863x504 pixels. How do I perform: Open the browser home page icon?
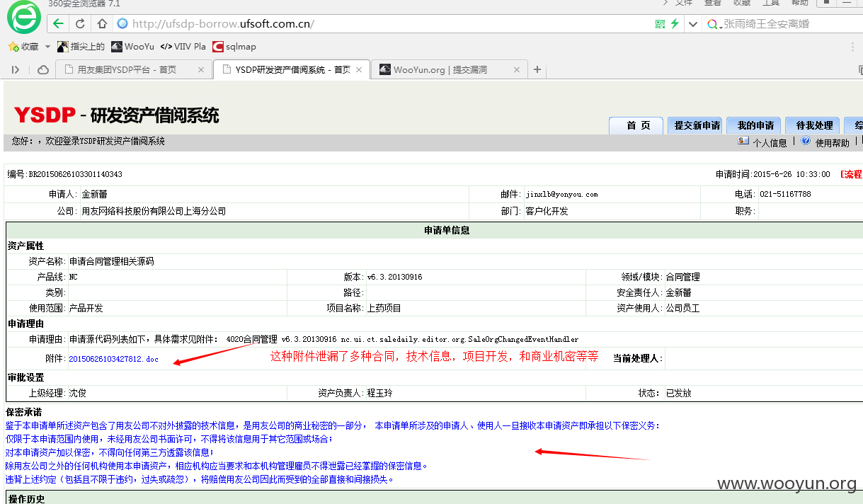click(x=102, y=23)
